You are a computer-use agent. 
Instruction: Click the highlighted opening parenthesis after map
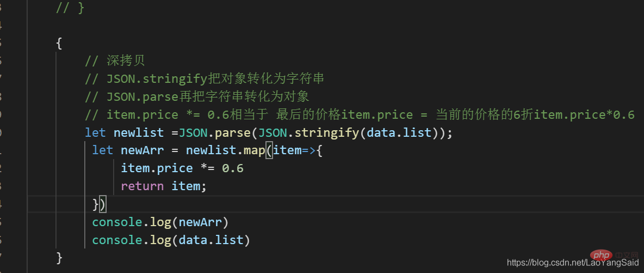pyautogui.click(x=269, y=151)
